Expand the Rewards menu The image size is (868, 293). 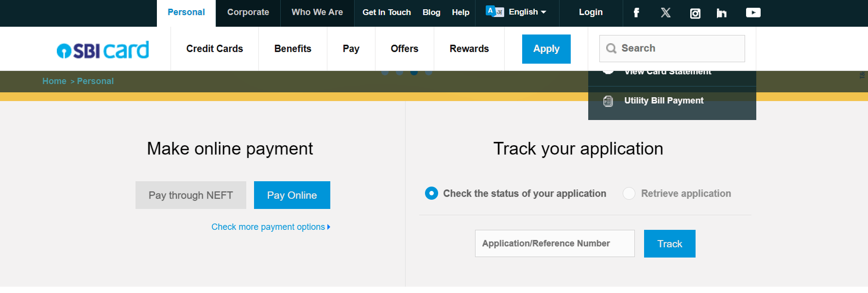tap(469, 49)
